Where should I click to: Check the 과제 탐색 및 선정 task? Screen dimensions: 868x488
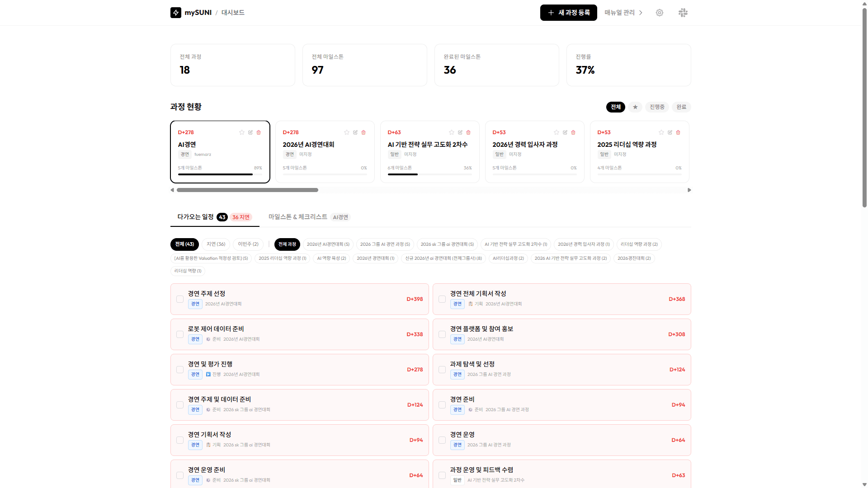click(442, 370)
